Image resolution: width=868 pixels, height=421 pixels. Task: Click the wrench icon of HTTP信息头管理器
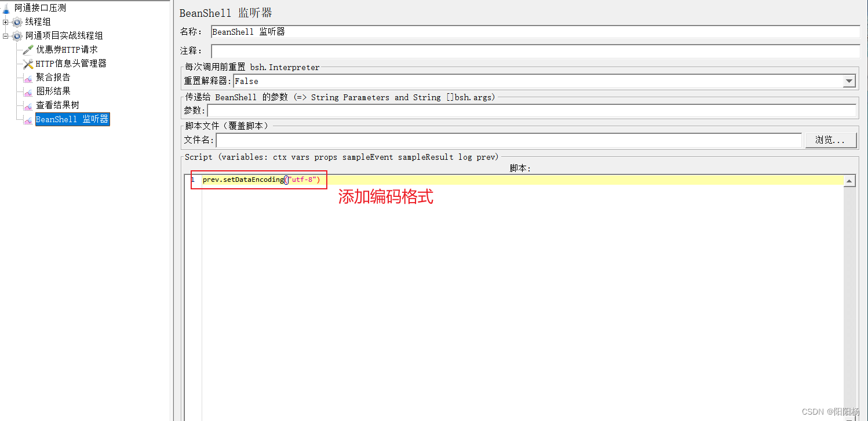28,64
